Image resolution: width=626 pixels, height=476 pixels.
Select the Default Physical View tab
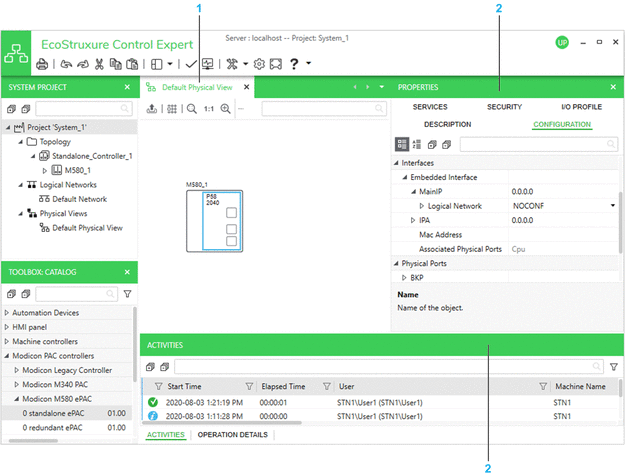[x=197, y=87]
